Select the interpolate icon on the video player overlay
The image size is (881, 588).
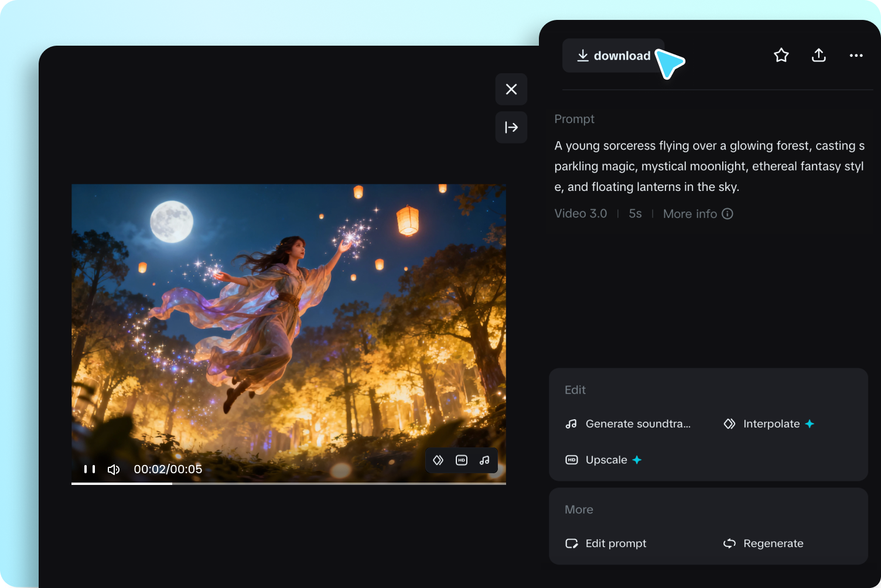[438, 460]
